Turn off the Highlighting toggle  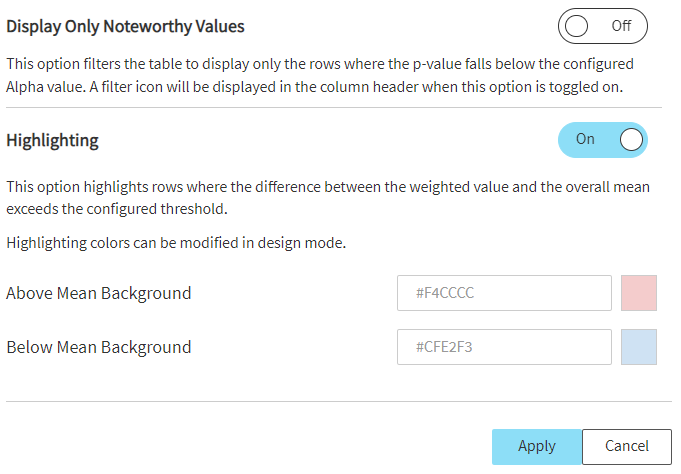(602, 140)
